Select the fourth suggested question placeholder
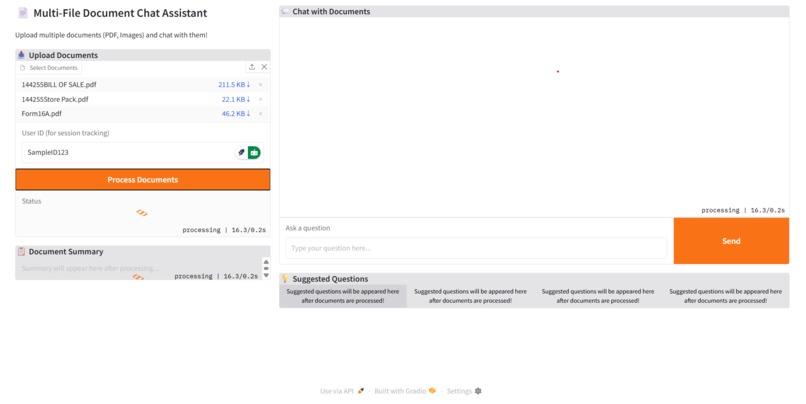The width and height of the screenshot is (806, 404). (725, 296)
